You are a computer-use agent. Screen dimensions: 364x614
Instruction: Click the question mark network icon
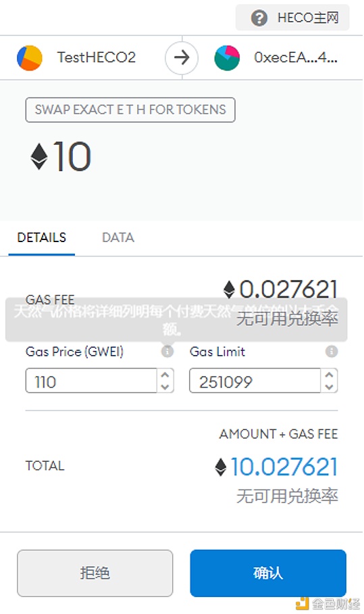(x=259, y=18)
